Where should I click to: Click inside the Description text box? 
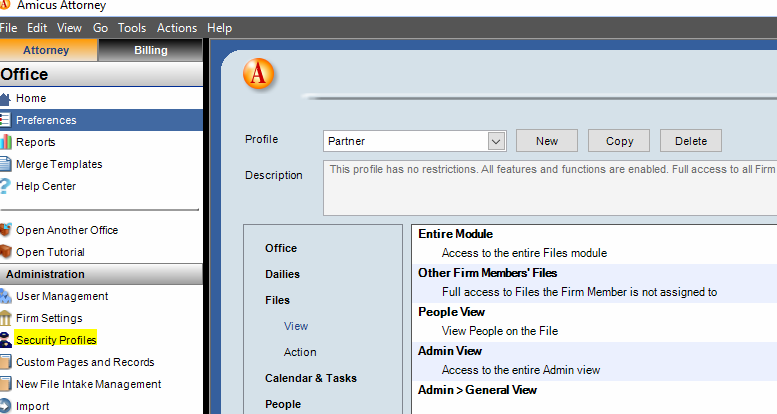coord(550,188)
